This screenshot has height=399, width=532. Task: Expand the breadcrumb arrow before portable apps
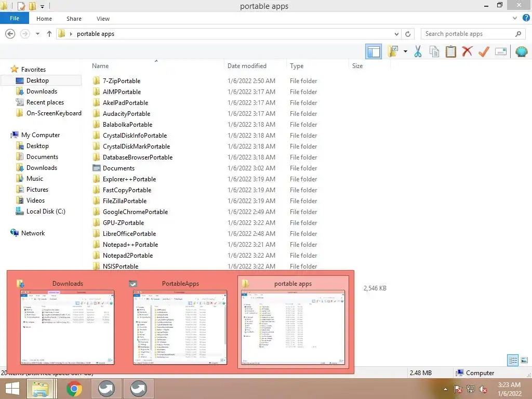point(71,34)
